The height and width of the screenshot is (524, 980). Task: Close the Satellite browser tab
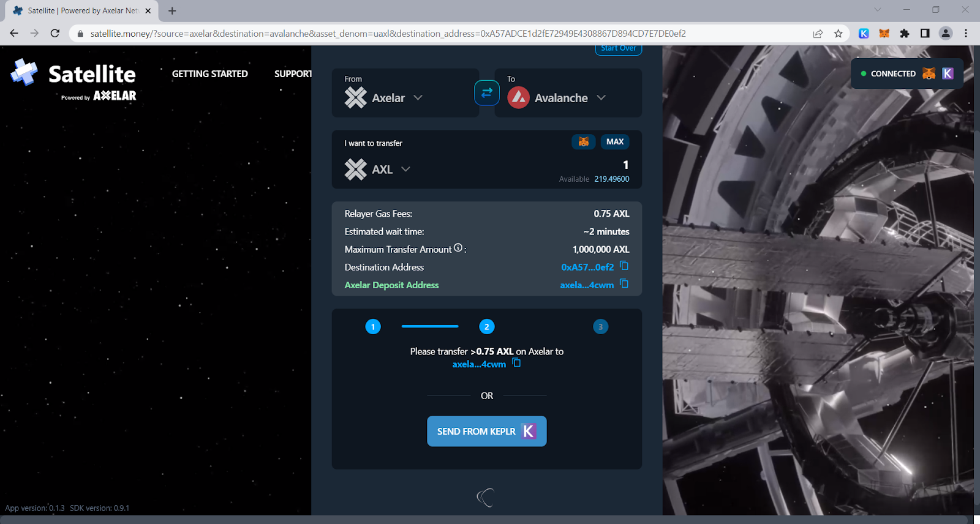[x=148, y=10]
